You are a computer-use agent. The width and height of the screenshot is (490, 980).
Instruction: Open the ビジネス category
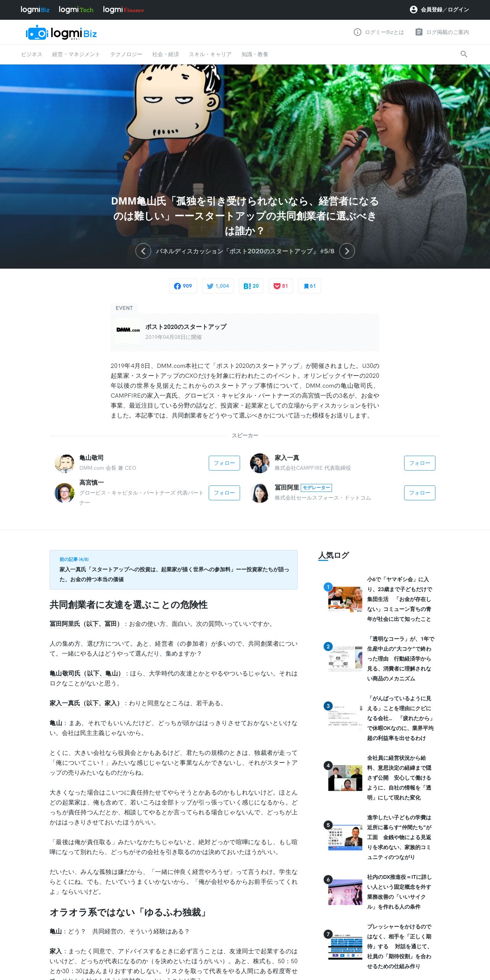click(x=32, y=55)
